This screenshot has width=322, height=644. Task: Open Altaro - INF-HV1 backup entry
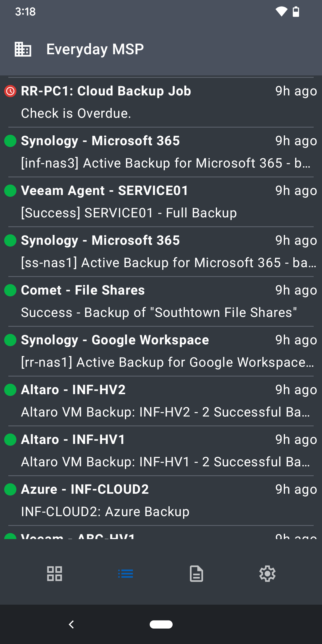(x=161, y=451)
